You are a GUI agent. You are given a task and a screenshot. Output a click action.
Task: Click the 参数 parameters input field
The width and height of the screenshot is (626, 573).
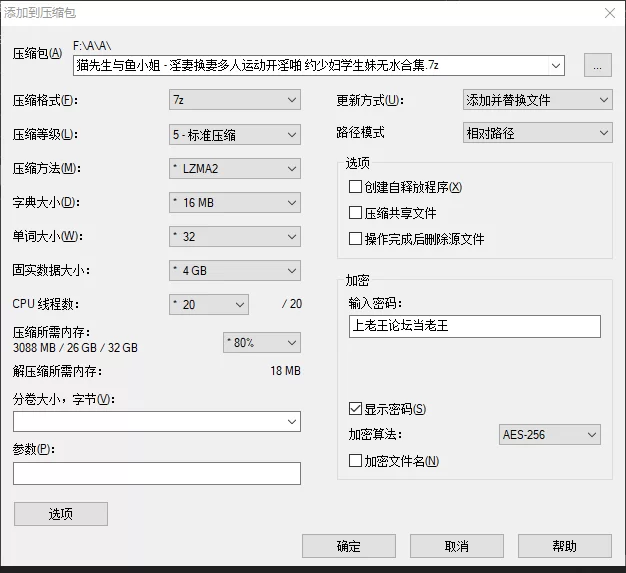click(157, 474)
